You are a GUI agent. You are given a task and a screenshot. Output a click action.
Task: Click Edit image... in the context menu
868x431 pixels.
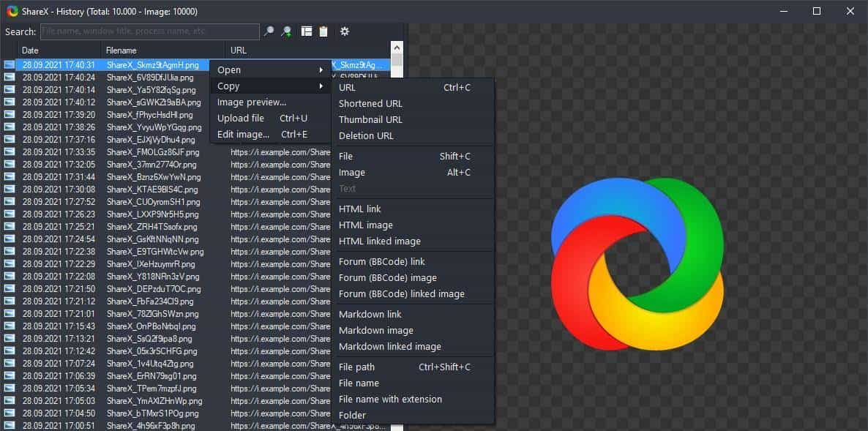(x=243, y=135)
